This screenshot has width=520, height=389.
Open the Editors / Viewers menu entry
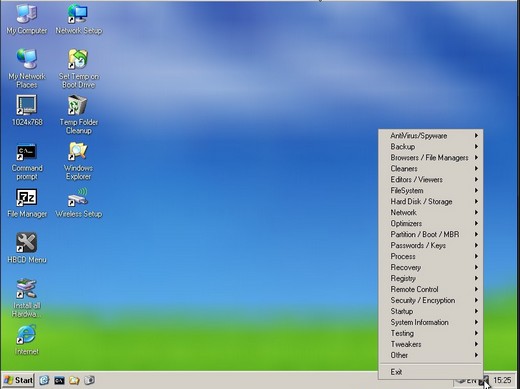431,180
